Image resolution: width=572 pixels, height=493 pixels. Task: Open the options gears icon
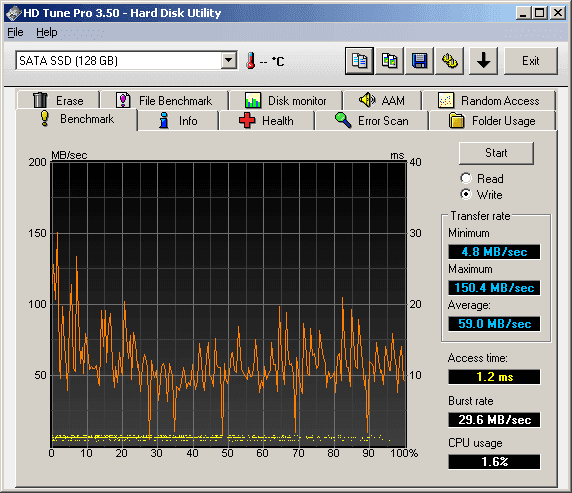[x=449, y=61]
